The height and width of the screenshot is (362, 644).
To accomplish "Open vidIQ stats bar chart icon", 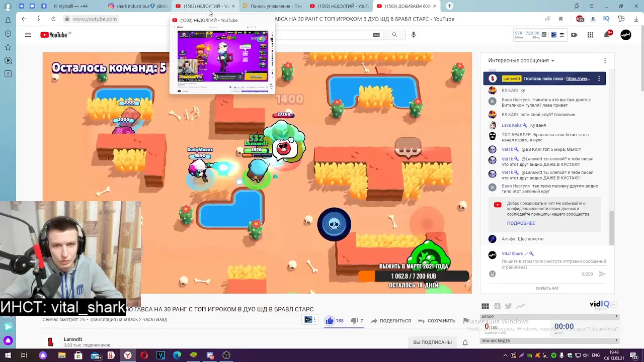I will [x=545, y=35].
